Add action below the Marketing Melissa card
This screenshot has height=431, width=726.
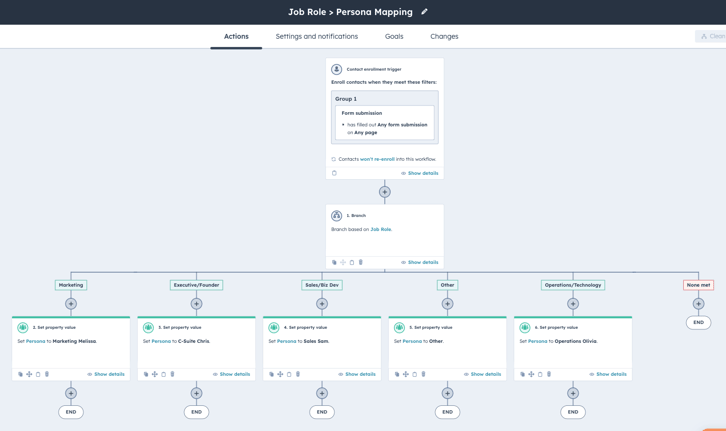coord(71,393)
